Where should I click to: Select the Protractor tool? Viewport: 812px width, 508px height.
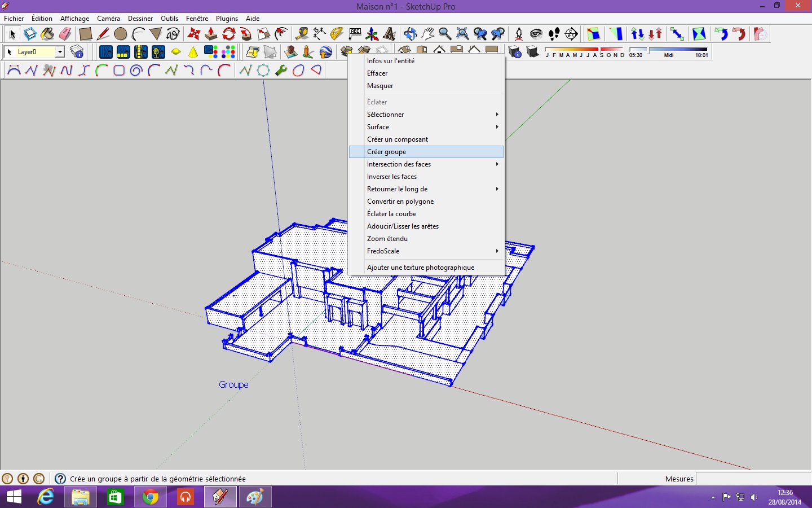click(337, 34)
